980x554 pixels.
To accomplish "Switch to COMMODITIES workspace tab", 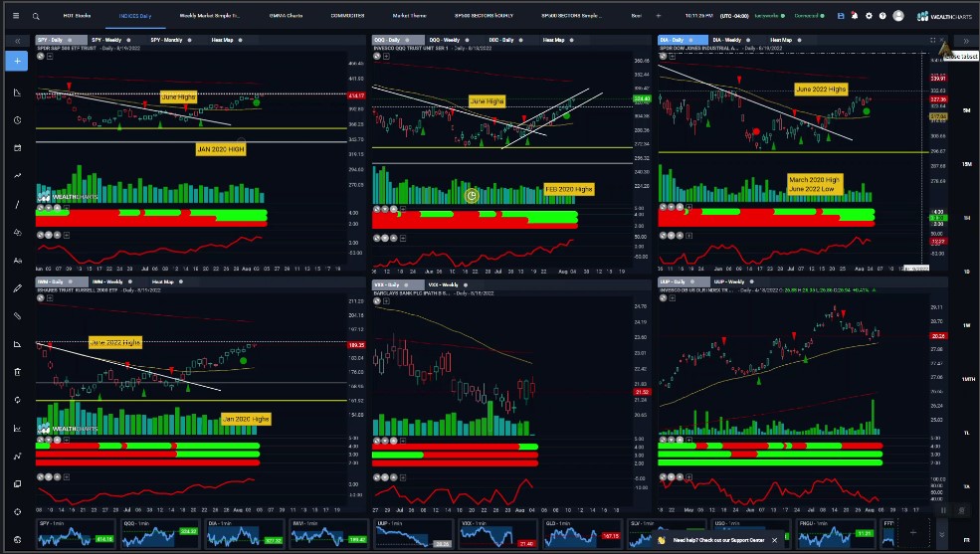I will [x=347, y=16].
